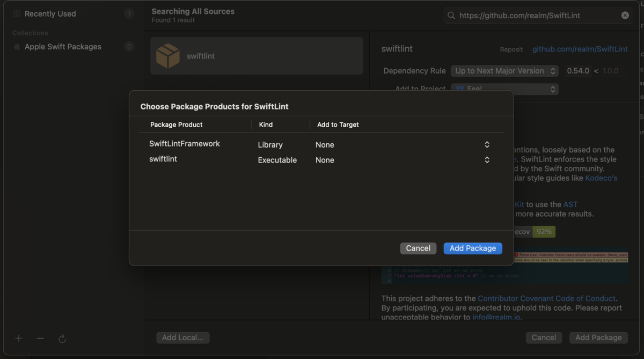Screen dimensions: 644x359
Task: Open the Kodeco's style guide link
Action: click(x=601, y=178)
